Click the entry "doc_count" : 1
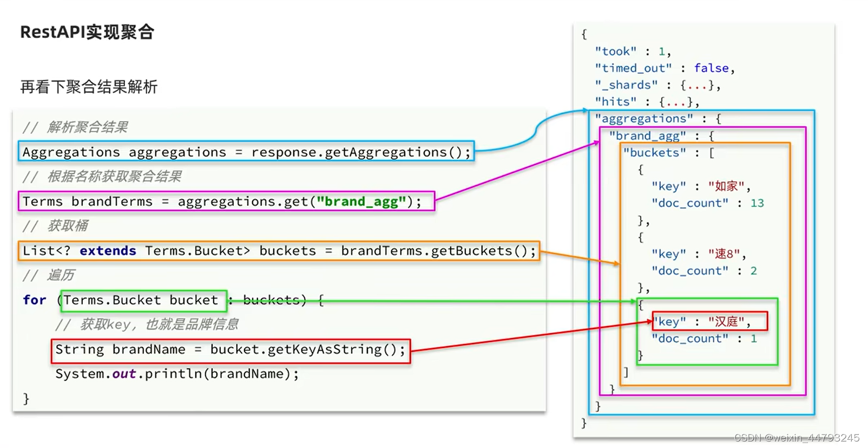Screen dimensions: 868x448 [704, 339]
